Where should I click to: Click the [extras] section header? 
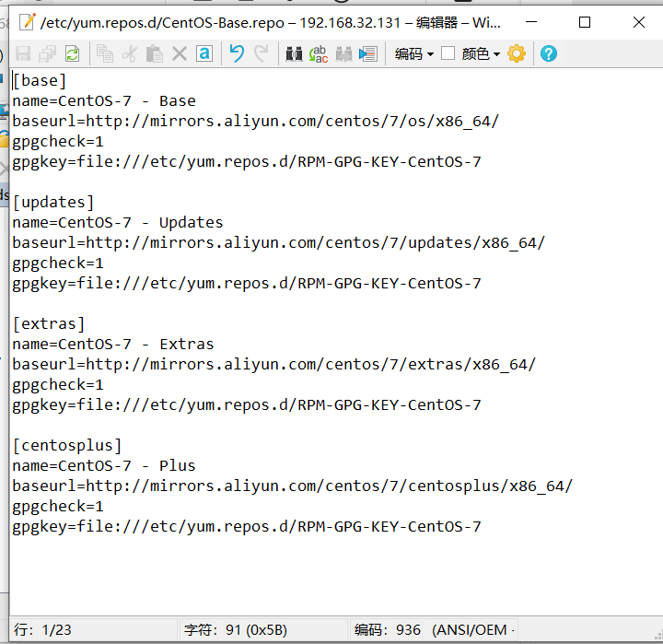coord(49,323)
